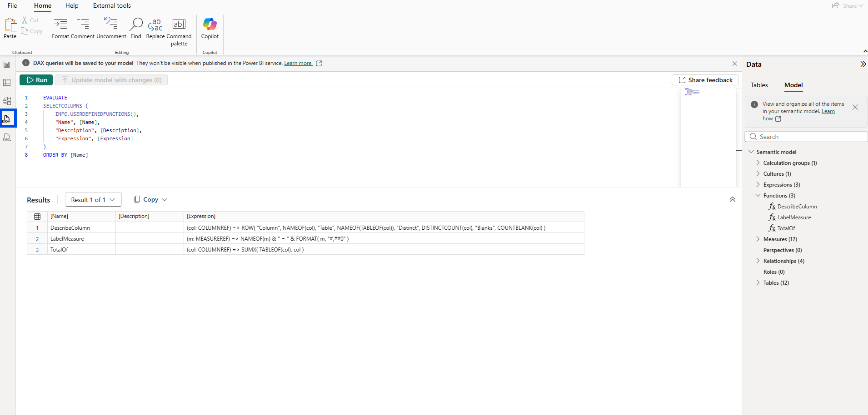Collapse the Semantic model tree node

point(751,152)
